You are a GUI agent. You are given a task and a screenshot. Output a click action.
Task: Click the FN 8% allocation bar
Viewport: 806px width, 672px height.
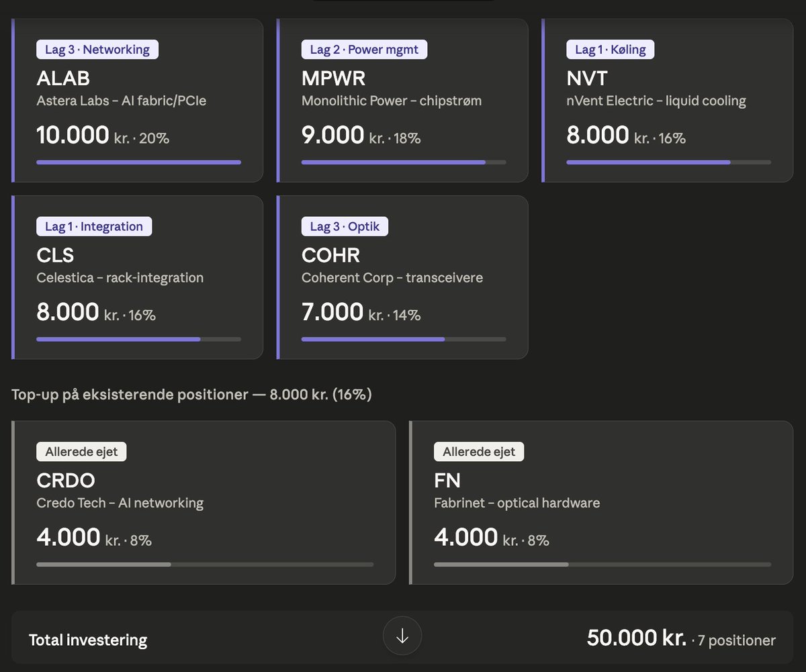pos(602,565)
